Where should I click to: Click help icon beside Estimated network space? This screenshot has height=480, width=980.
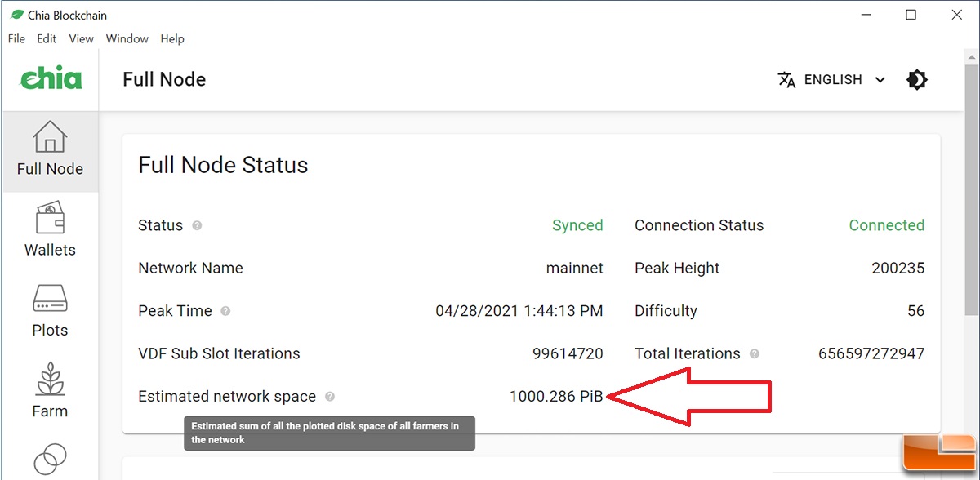[329, 396]
